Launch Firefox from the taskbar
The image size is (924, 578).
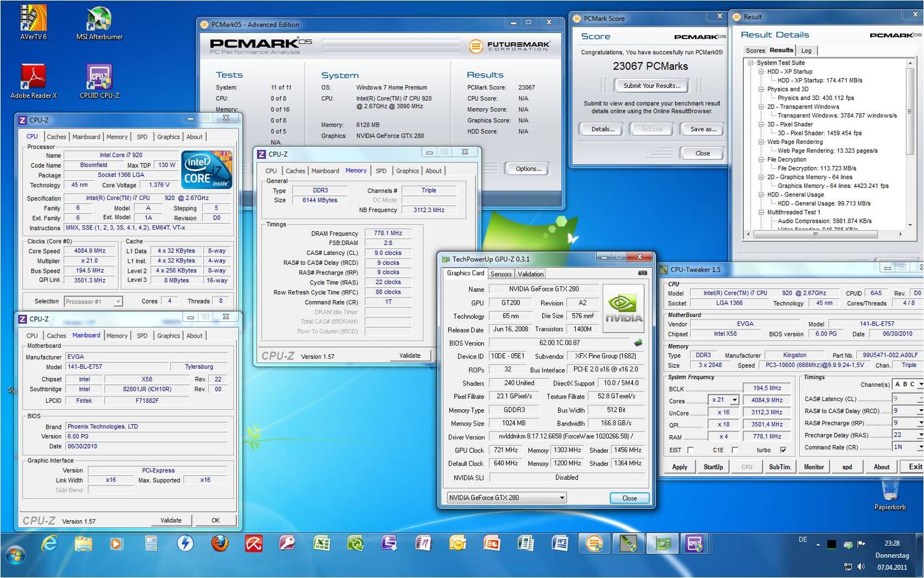219,544
